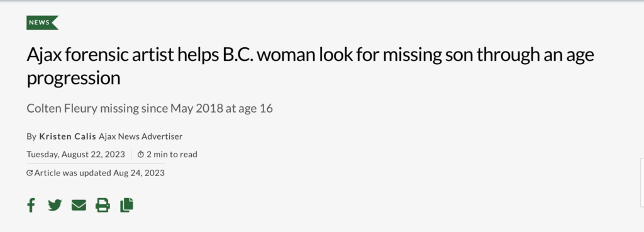Screen dimensions: 644x232
Task: Click the '2 min to read' label
Action: pos(172,155)
